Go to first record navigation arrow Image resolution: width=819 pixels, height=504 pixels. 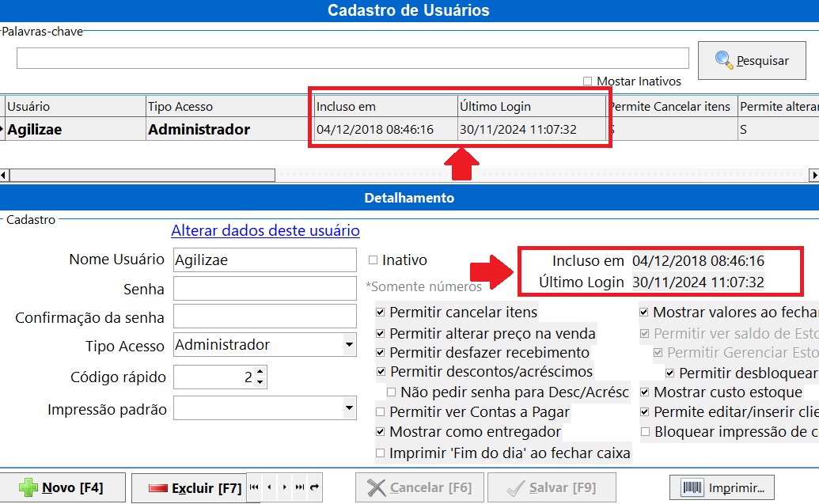coord(254,488)
